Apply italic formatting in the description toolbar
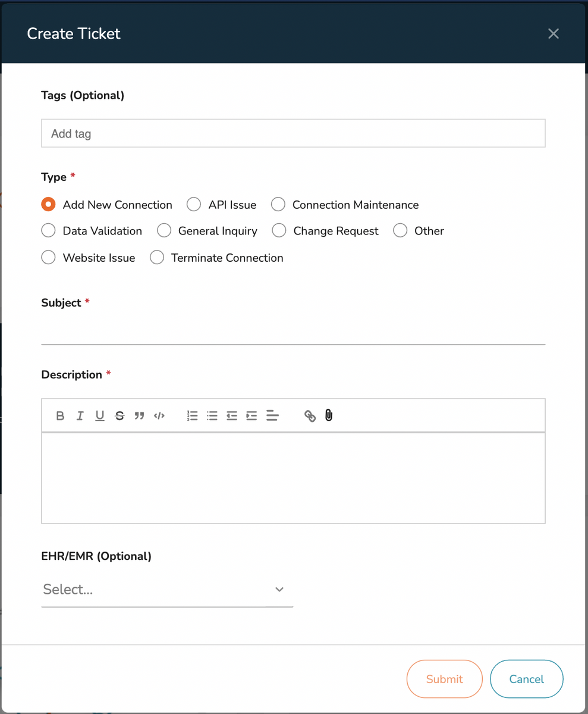Viewport: 588px width, 714px height. tap(80, 415)
